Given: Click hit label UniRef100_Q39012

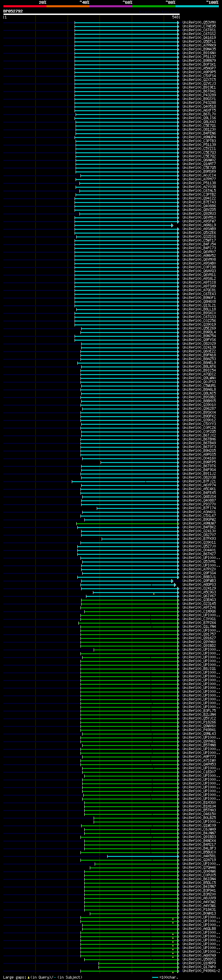Looking at the screenshot, I should click(199, 420).
